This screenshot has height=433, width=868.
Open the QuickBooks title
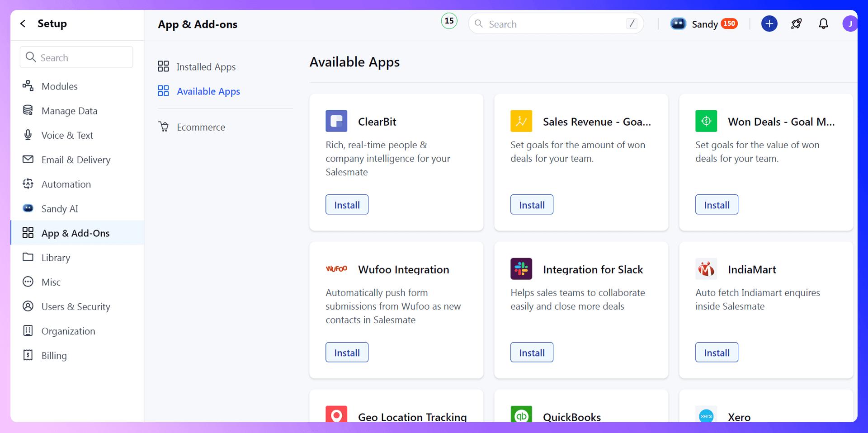[572, 417]
